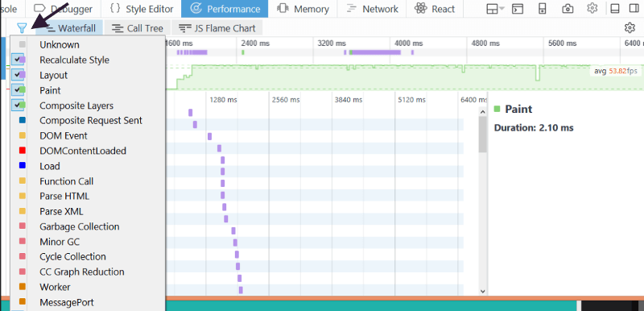Click the avg fps label

tap(616, 71)
